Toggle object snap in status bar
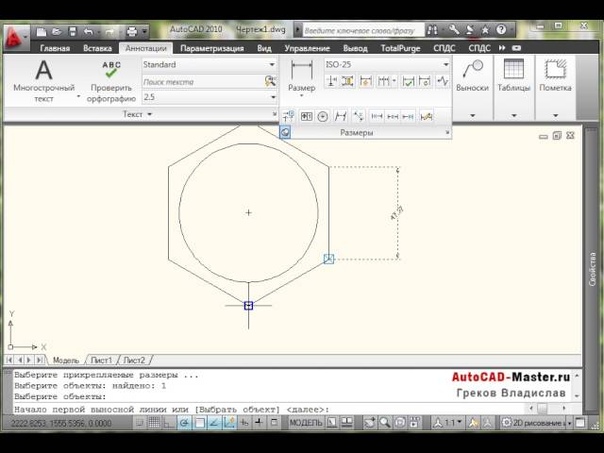This screenshot has width=604, height=453. 200,423
